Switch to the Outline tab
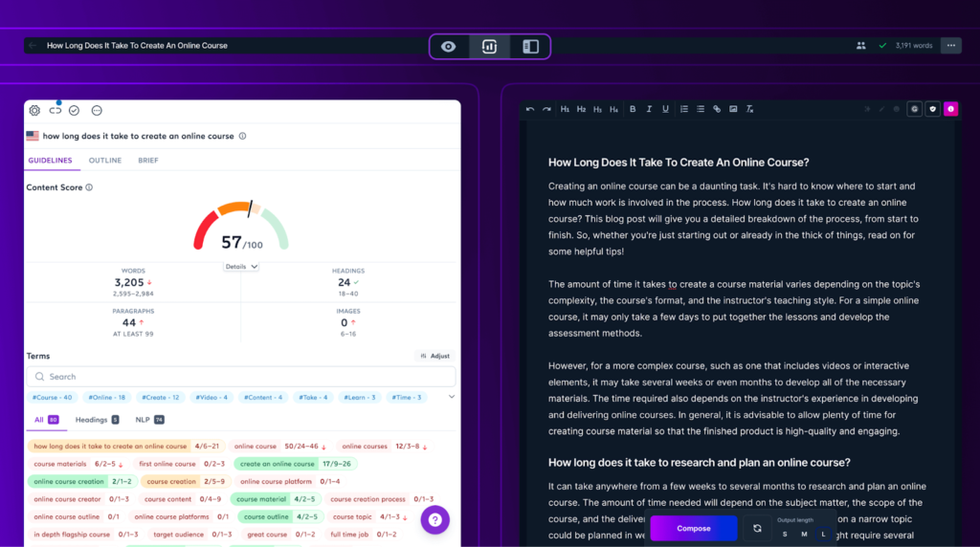The image size is (980, 547). (105, 161)
